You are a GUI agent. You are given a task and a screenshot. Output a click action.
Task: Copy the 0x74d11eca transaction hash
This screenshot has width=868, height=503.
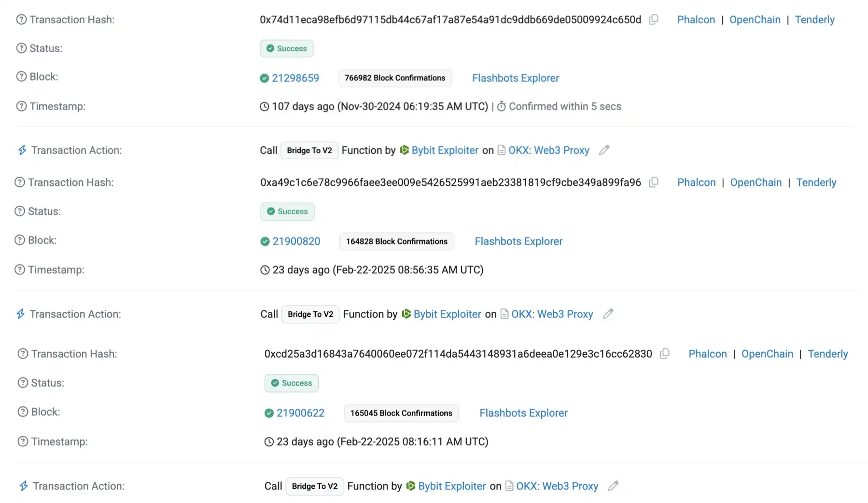[654, 20]
